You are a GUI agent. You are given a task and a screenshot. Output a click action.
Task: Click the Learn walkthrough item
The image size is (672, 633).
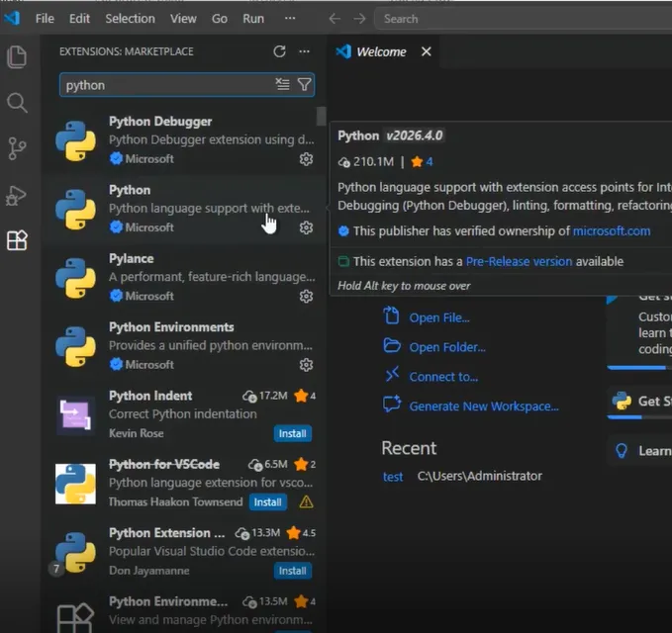point(639,451)
